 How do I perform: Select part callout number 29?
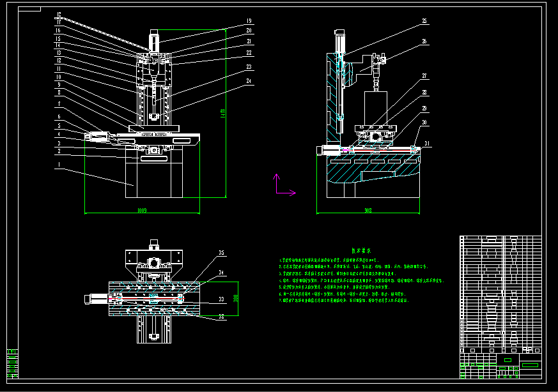(424, 109)
